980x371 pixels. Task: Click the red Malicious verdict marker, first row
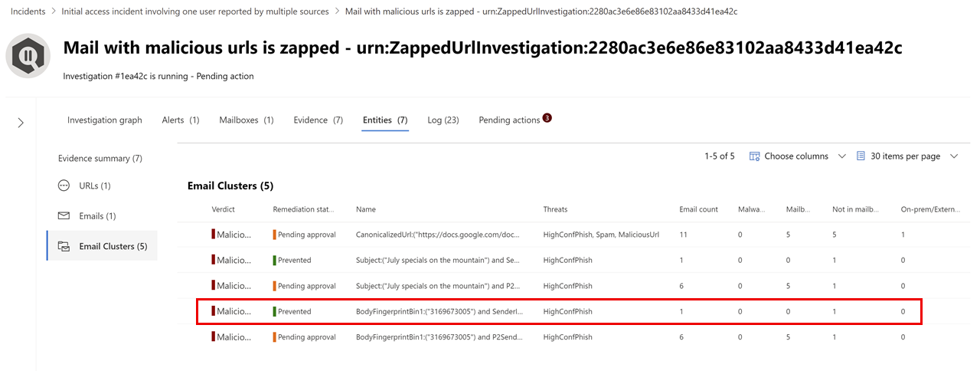pos(214,235)
